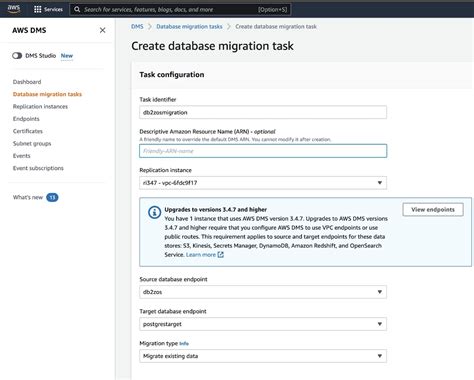Open Dashboard in the sidebar
This screenshot has height=380, width=474.
tap(27, 82)
